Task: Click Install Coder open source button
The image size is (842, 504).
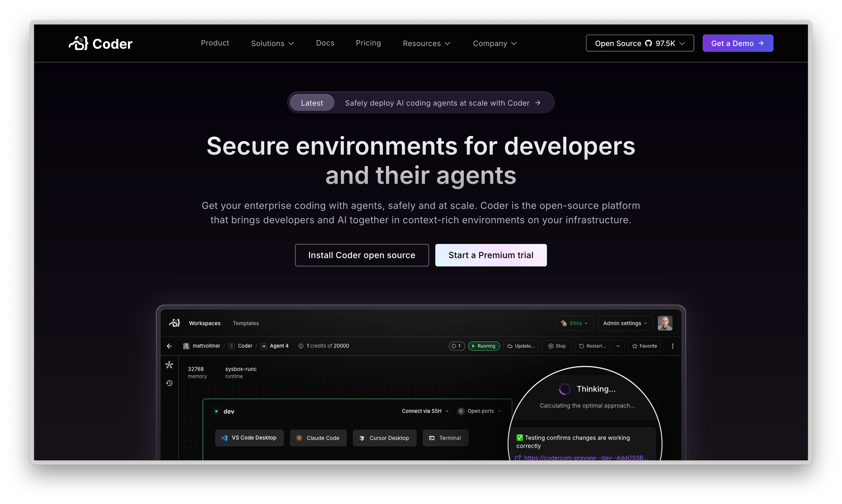Action: point(362,255)
